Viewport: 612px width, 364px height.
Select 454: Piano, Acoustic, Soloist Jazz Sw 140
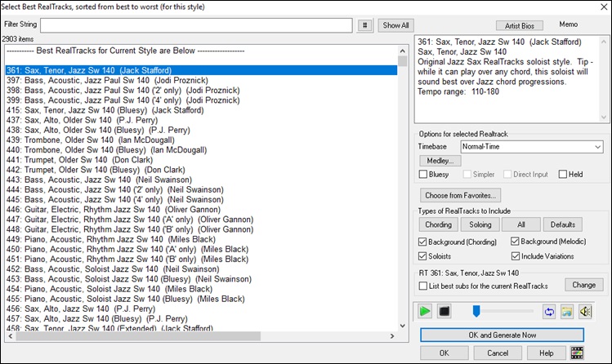[201, 289]
